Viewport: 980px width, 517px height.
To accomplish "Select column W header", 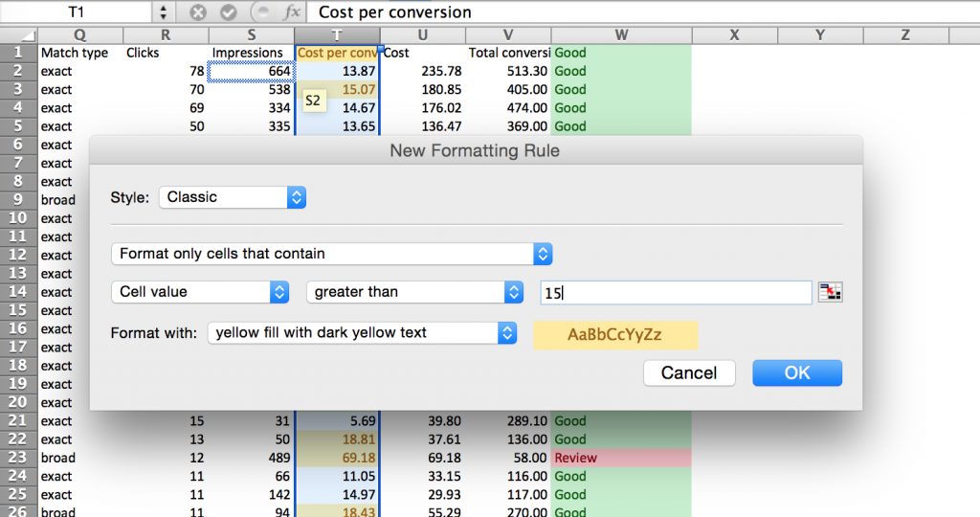I will point(621,35).
